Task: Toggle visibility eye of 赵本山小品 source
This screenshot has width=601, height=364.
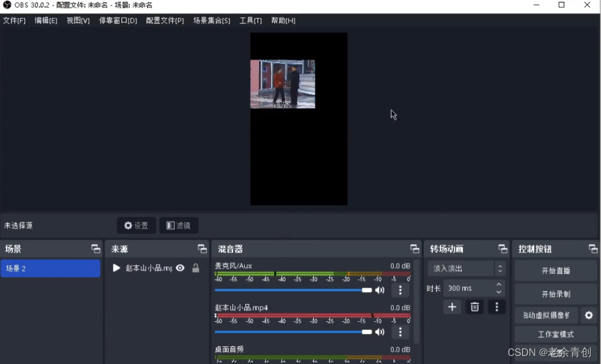Action: (x=180, y=268)
